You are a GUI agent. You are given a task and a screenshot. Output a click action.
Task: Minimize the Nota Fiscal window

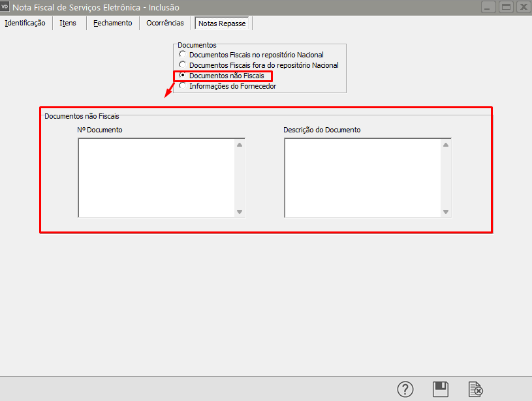click(488, 7)
